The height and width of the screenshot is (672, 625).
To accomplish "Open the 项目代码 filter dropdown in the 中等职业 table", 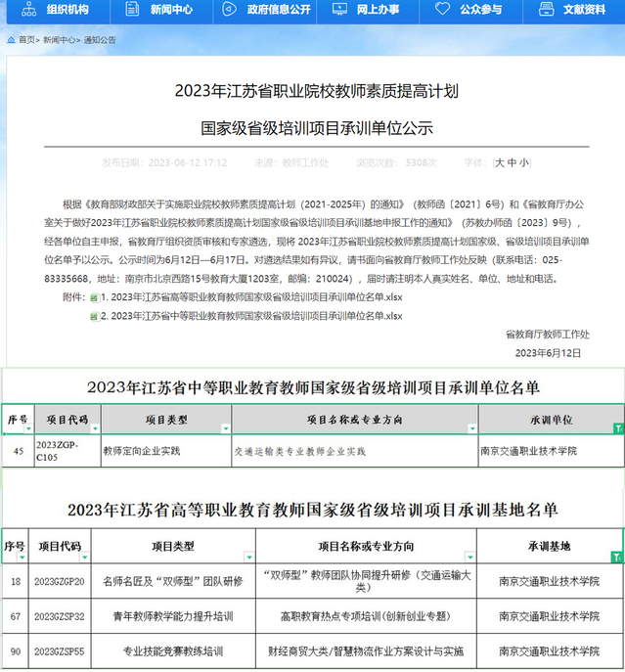I will [93, 428].
